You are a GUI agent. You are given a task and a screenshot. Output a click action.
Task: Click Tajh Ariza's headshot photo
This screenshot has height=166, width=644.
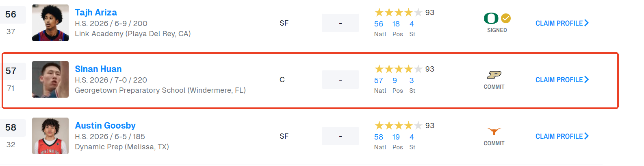click(x=50, y=23)
